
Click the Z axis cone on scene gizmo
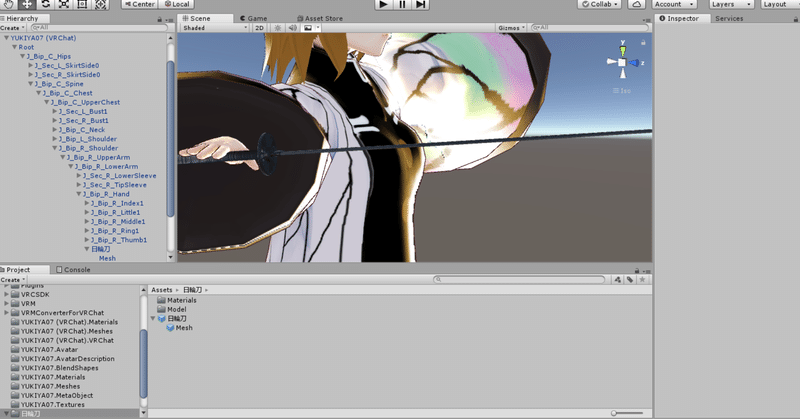(x=634, y=63)
